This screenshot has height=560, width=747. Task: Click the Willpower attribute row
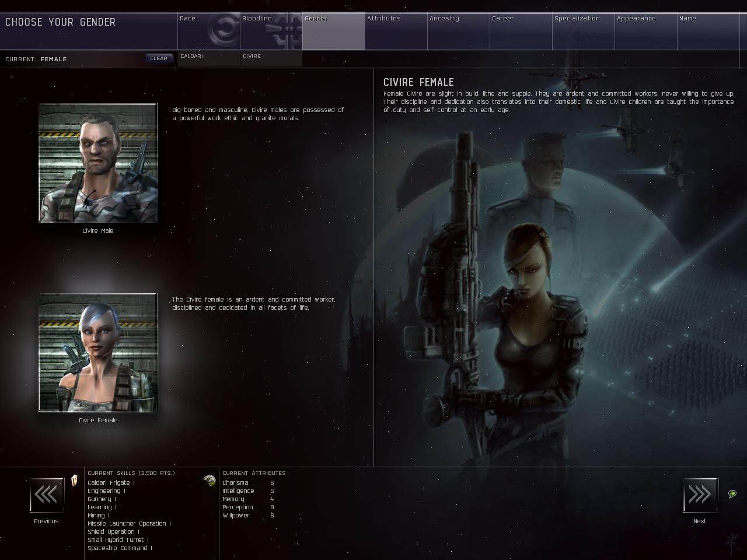pyautogui.click(x=248, y=515)
